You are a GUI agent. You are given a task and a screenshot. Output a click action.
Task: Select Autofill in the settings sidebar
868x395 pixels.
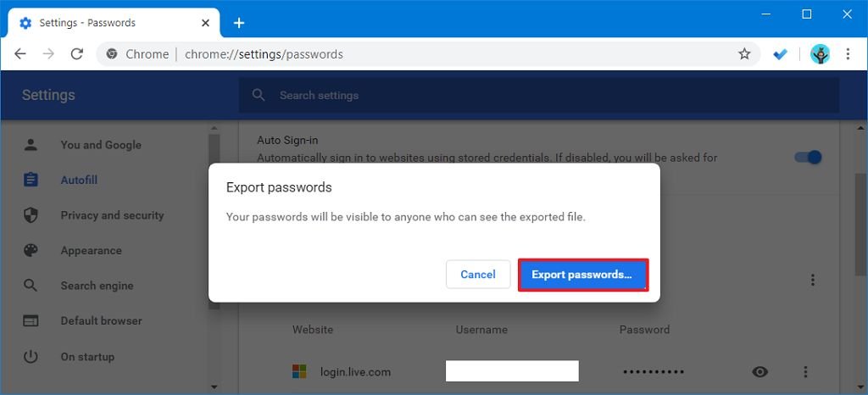coord(79,180)
